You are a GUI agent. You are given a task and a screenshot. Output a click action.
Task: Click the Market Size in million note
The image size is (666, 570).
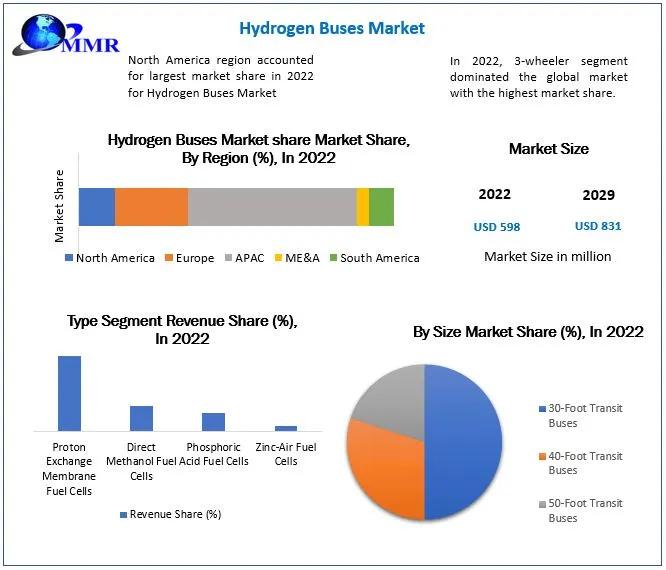[548, 257]
